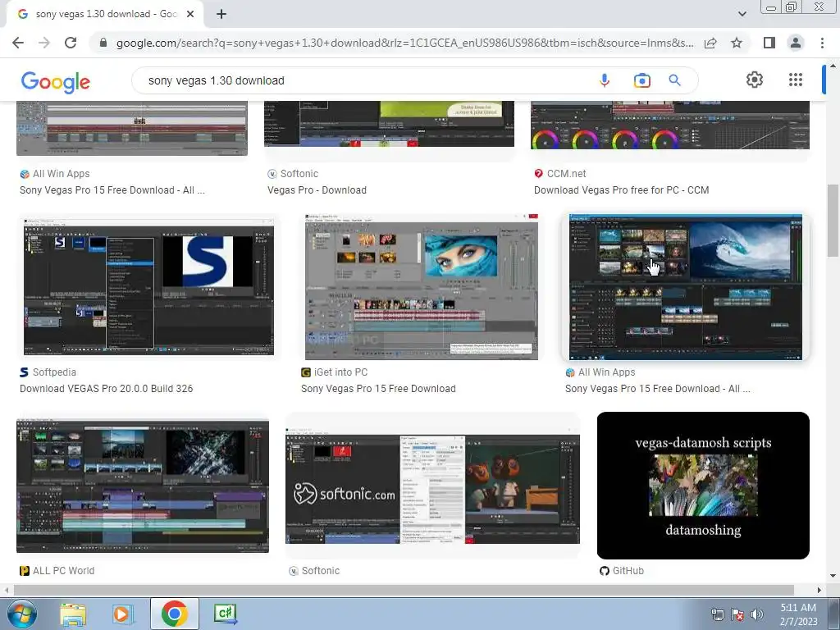Click the scrollbar down arrow
Screen dimensions: 840x630
coord(833,577)
